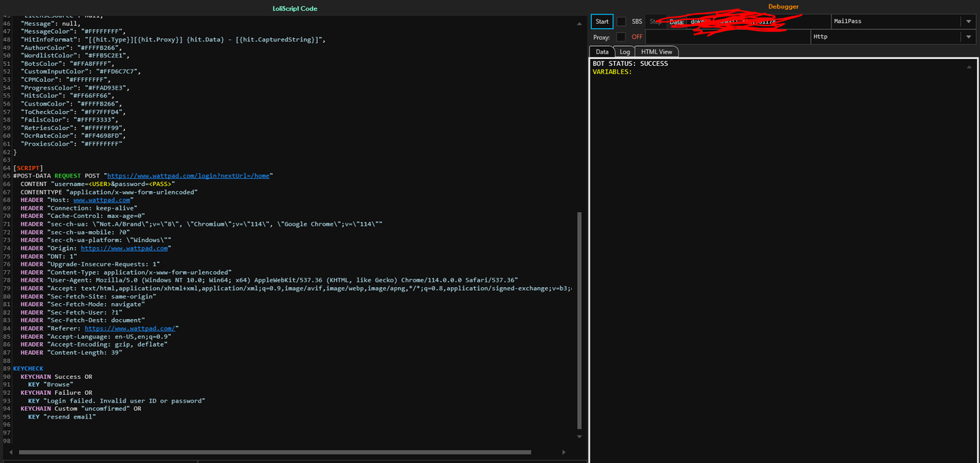Click the CONTENTTYPE application/x-www-form-urlencoded line
Image resolution: width=980 pixels, height=463 pixels.
pyautogui.click(x=109, y=191)
